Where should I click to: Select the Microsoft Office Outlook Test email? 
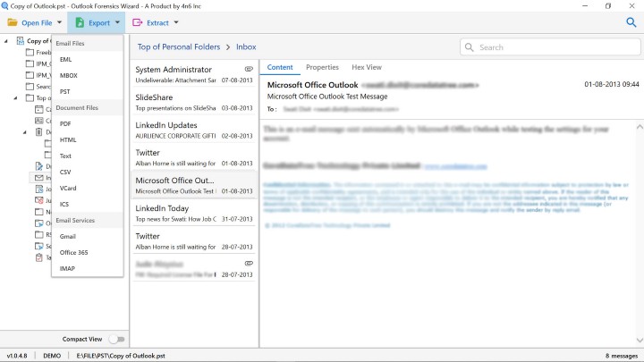tap(193, 186)
